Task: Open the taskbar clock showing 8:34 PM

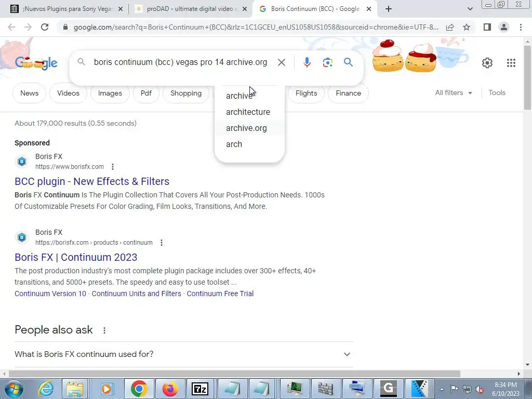Action: 506,389
